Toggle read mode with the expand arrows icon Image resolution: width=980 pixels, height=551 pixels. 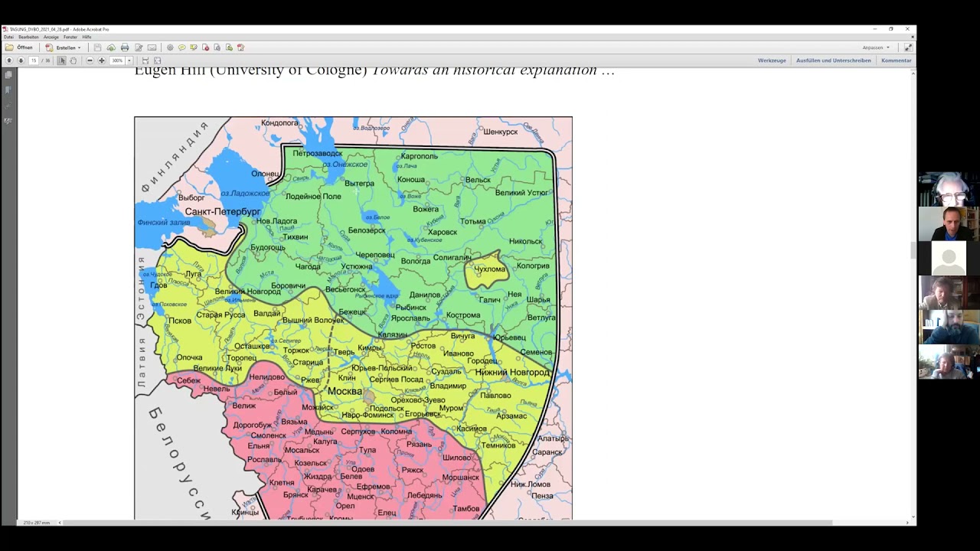(907, 47)
